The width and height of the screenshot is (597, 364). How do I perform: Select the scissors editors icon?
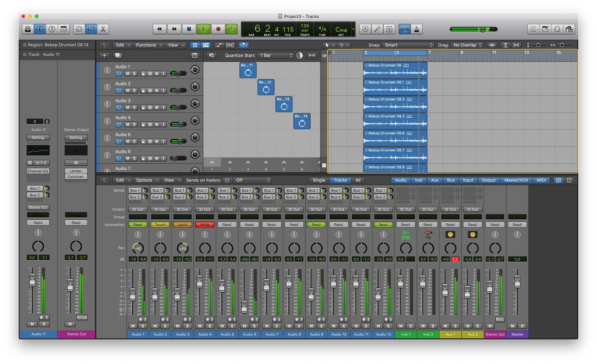103,29
